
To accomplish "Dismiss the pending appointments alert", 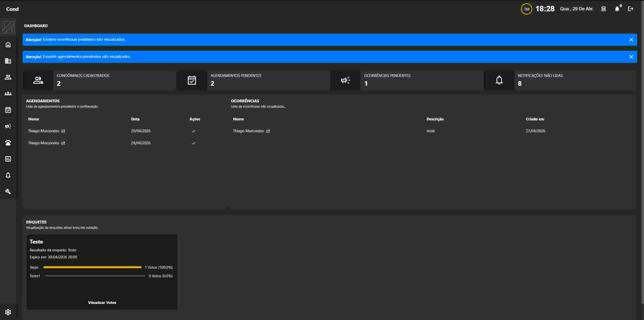I will [x=631, y=57].
